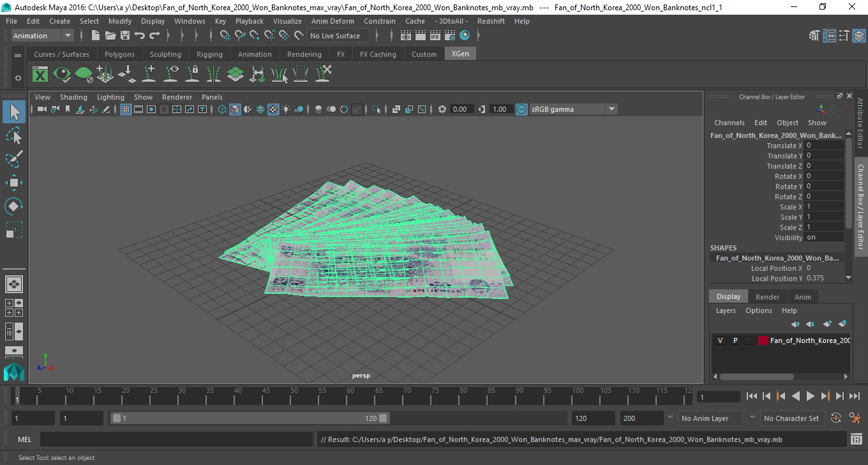Select the Scale tool
The image size is (868, 465).
coord(14,229)
